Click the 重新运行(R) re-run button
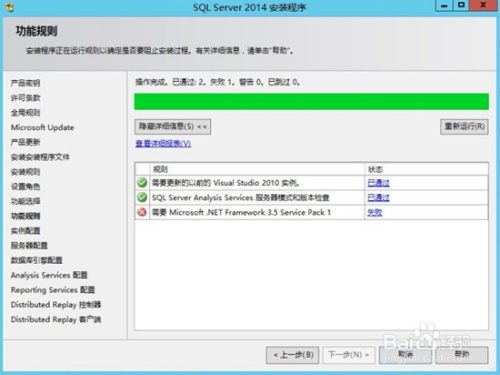Image resolution: width=500 pixels, height=375 pixels. [x=464, y=127]
